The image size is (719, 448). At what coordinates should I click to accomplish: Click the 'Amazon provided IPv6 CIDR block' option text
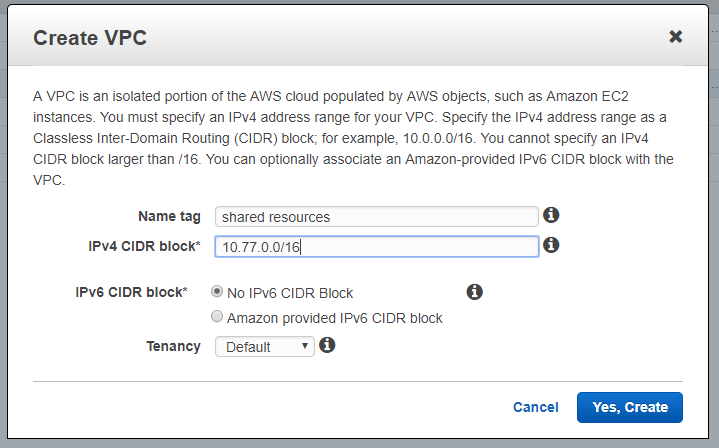click(x=335, y=318)
